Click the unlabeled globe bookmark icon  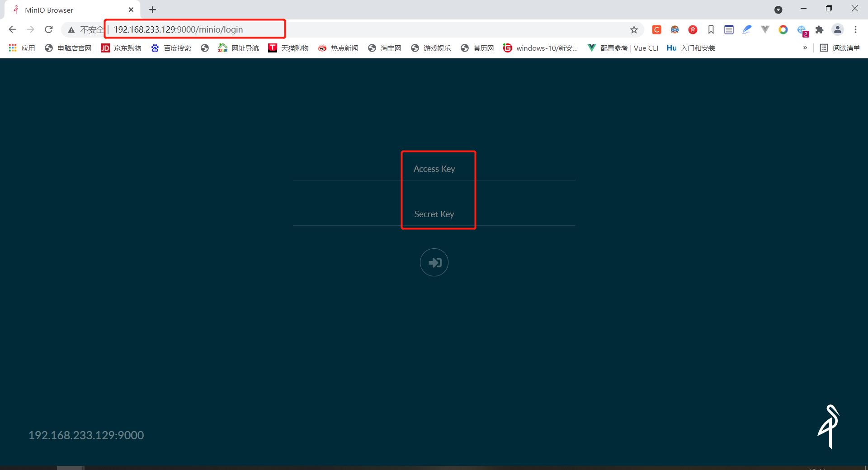[x=205, y=48]
